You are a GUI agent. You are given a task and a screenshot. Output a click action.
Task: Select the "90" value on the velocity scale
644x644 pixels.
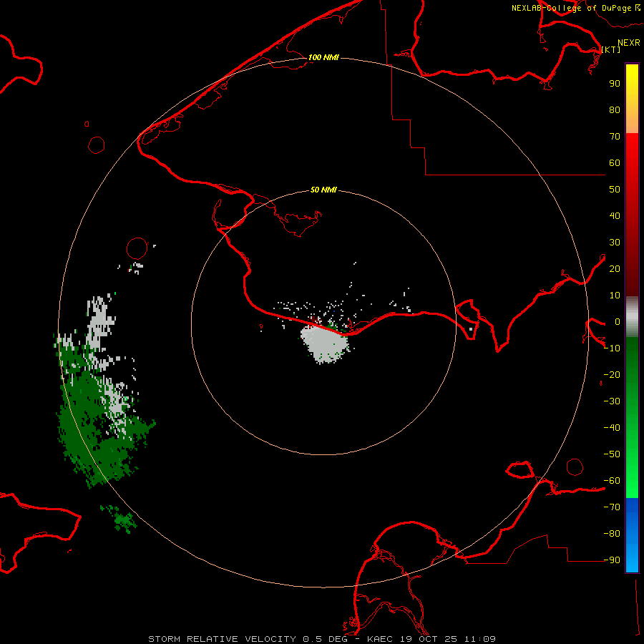point(615,84)
